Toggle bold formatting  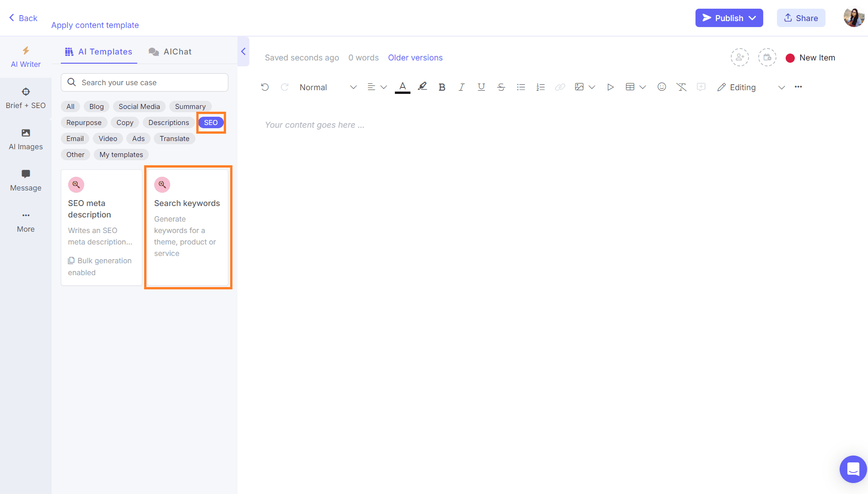coord(442,87)
